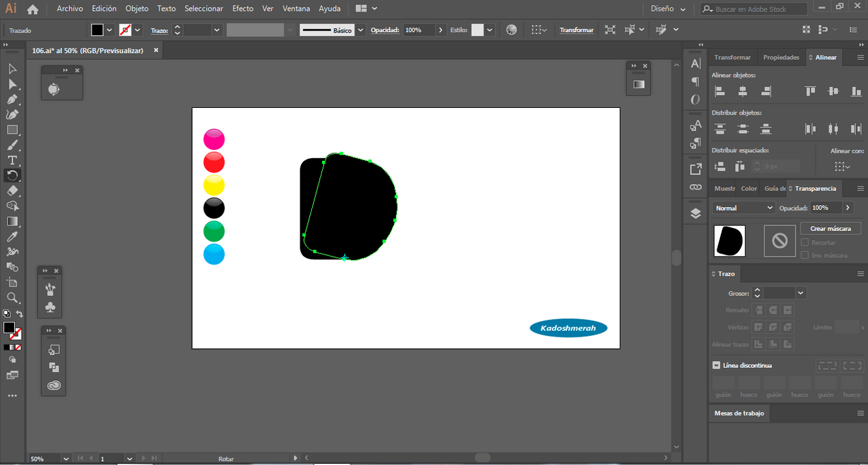Screen dimensions: 868x465
Task: Select the Paintbrush tool
Action: tap(12, 145)
